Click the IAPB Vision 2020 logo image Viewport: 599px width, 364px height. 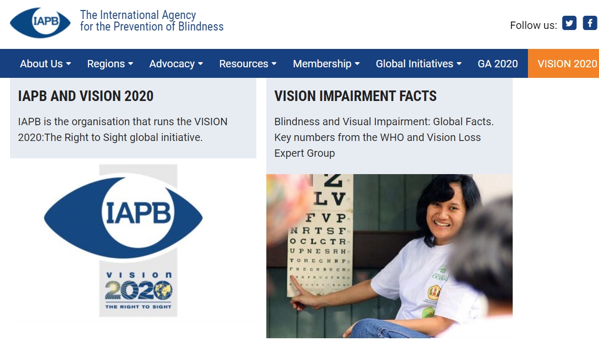coord(123,240)
